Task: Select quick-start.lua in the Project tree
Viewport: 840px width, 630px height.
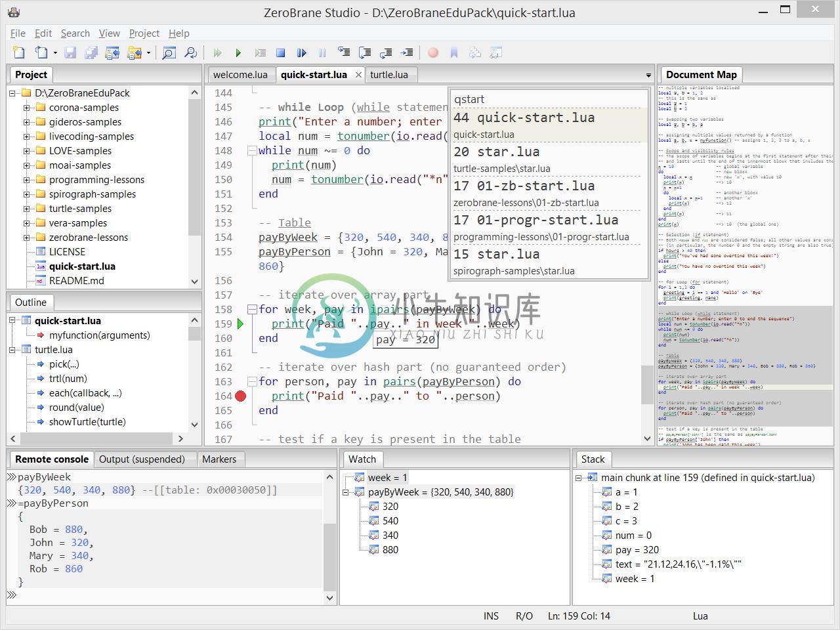Action: (82, 266)
